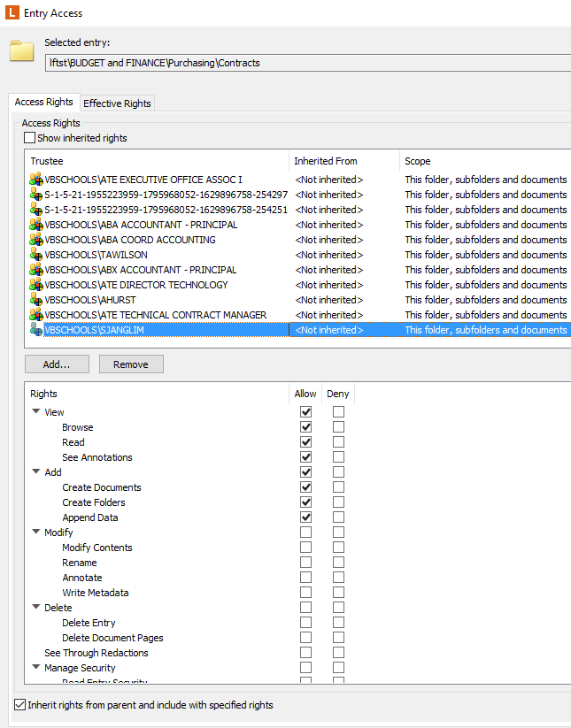Click the Allow column header
The height and width of the screenshot is (728, 571).
click(x=305, y=394)
